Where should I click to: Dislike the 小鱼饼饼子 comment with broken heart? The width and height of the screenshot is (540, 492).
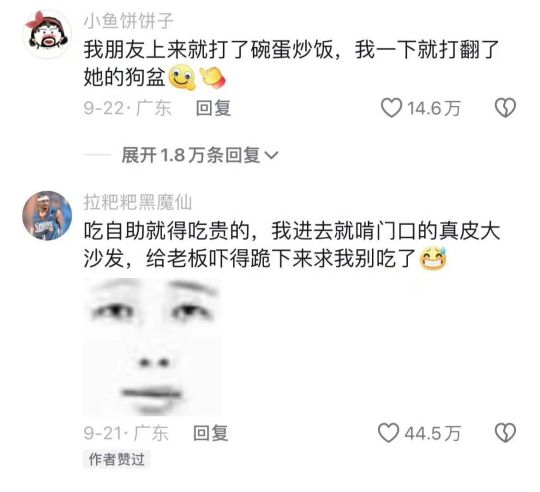point(505,108)
